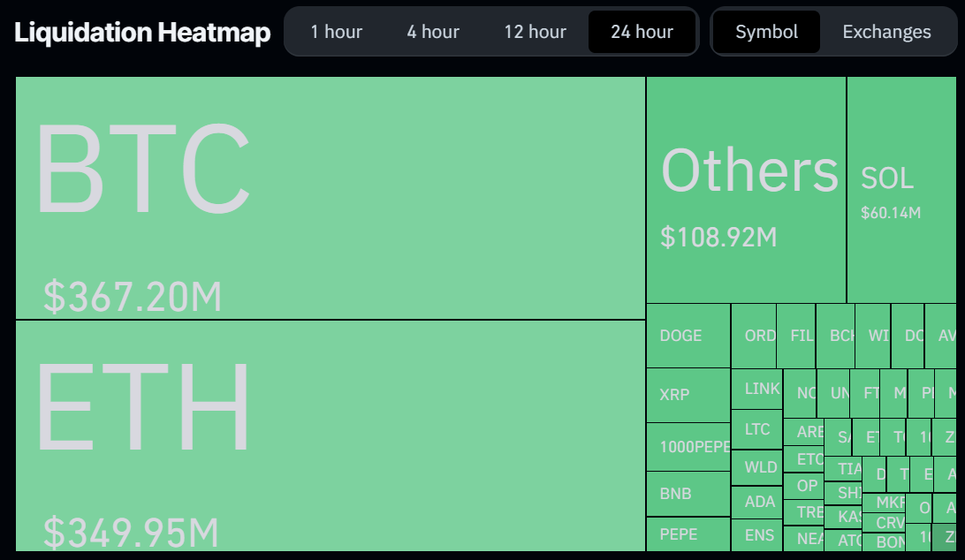Click the WLD heatmap tile
This screenshot has height=560, width=965.
pos(756,467)
